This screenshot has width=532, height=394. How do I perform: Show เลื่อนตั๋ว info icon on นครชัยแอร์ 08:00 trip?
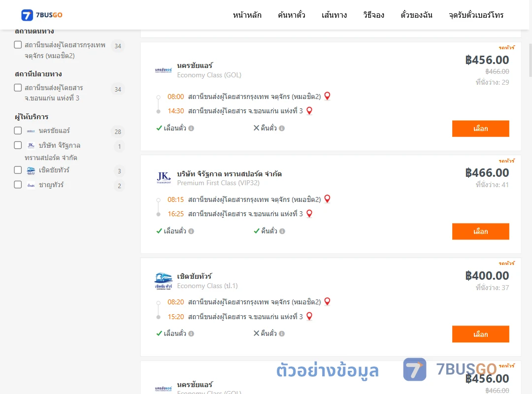(x=191, y=128)
